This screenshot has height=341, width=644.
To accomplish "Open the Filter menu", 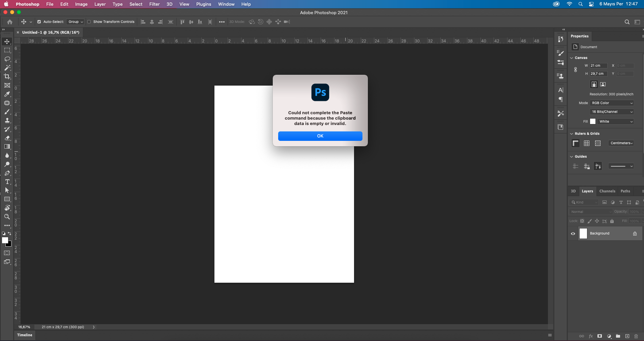I will coord(154,4).
